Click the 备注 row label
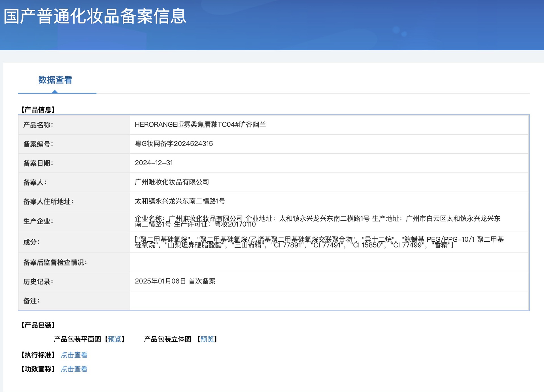 [x=31, y=301]
